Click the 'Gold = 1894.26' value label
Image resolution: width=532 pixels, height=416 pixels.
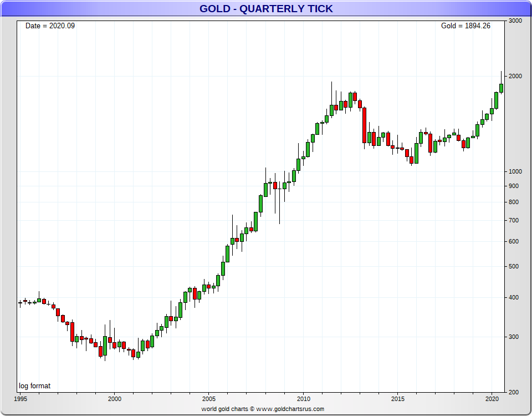point(465,26)
